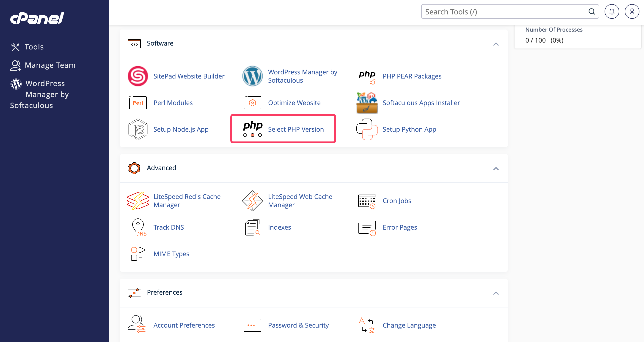Click the 0 / 100 (0%) process value

point(545,40)
